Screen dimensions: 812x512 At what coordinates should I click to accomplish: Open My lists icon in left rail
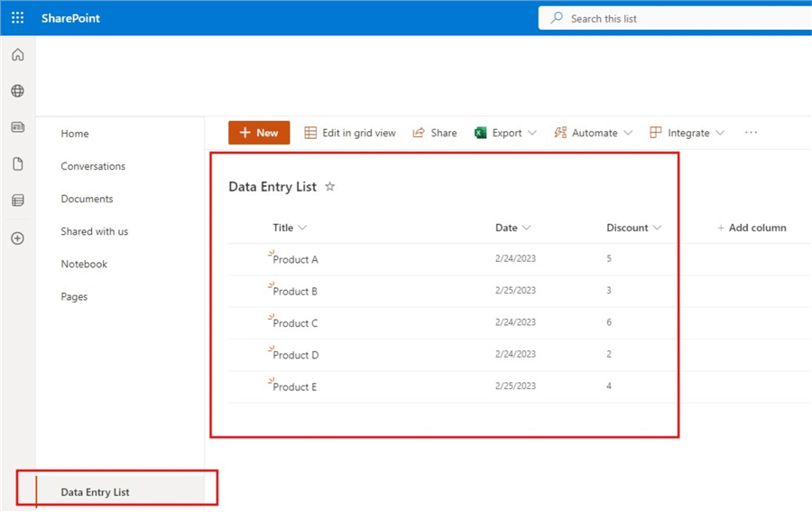18,200
